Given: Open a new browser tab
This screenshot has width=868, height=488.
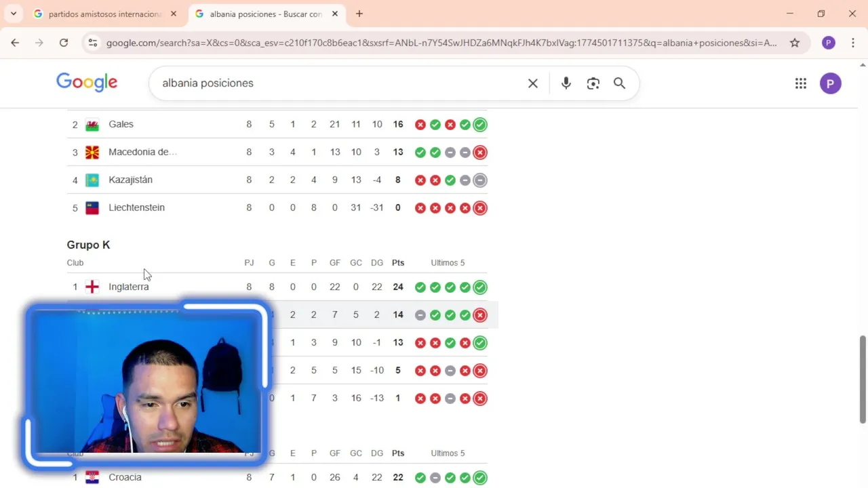Looking at the screenshot, I should point(359,14).
